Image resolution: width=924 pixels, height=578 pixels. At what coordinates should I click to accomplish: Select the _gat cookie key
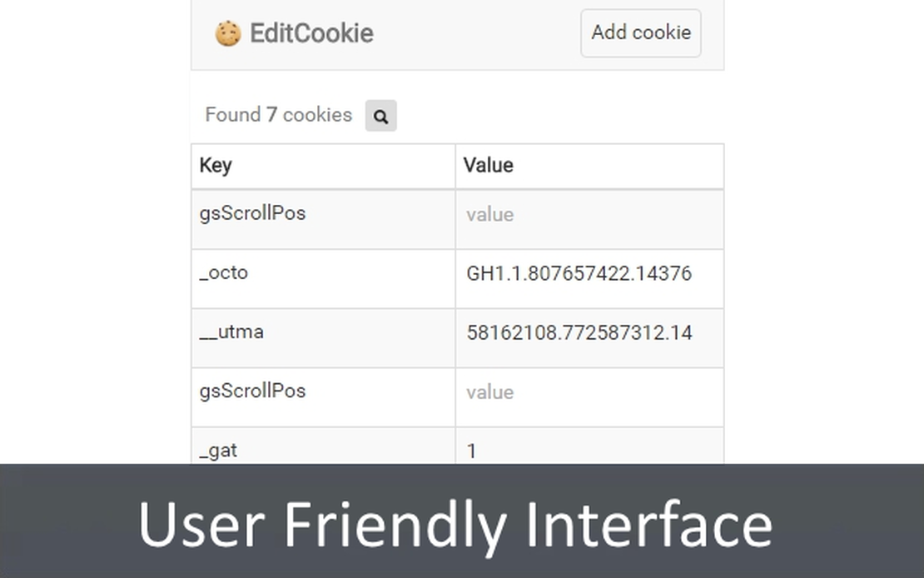(x=218, y=450)
